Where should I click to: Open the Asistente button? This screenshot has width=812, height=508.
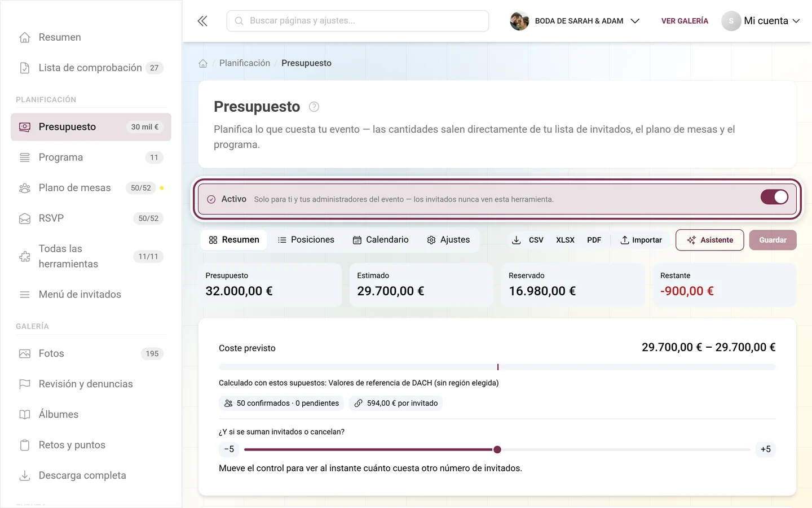click(x=710, y=240)
